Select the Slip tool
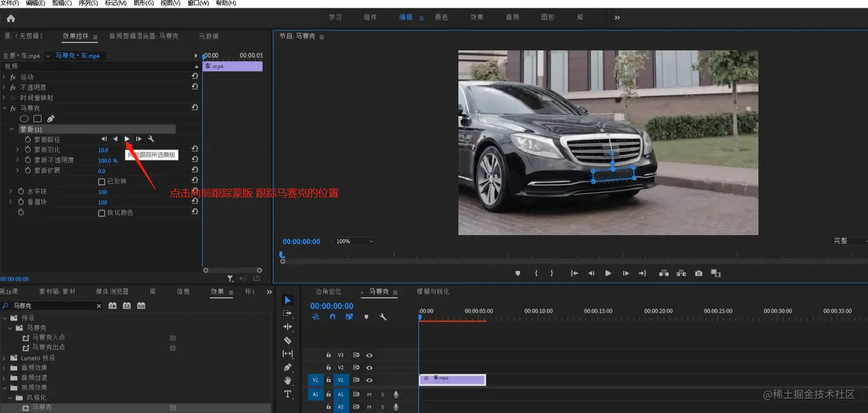Image resolution: width=868 pixels, height=413 pixels. point(288,353)
